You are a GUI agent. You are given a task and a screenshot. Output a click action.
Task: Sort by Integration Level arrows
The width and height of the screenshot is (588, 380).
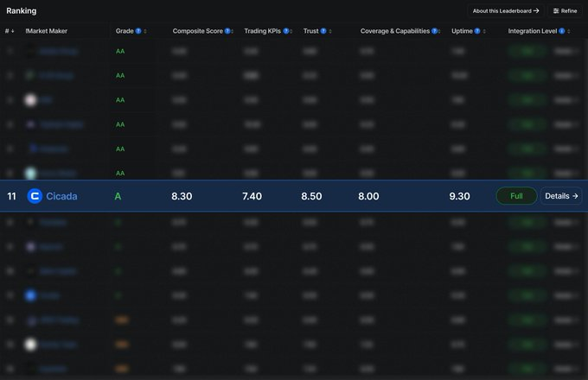coord(568,31)
